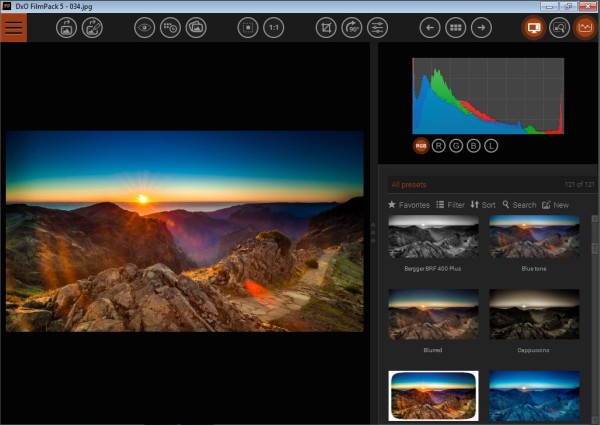The height and width of the screenshot is (425, 600).
Task: Rotate image 90 degrees
Action: click(351, 28)
